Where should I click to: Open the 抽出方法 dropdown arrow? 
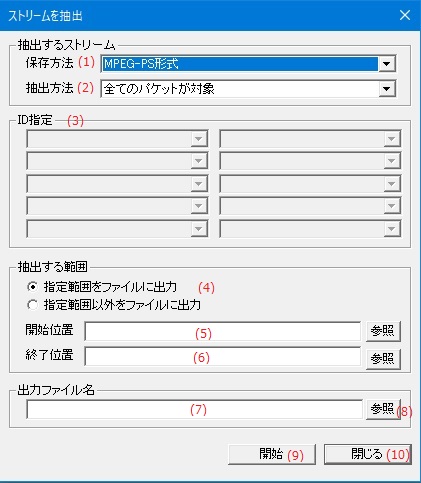pos(386,89)
